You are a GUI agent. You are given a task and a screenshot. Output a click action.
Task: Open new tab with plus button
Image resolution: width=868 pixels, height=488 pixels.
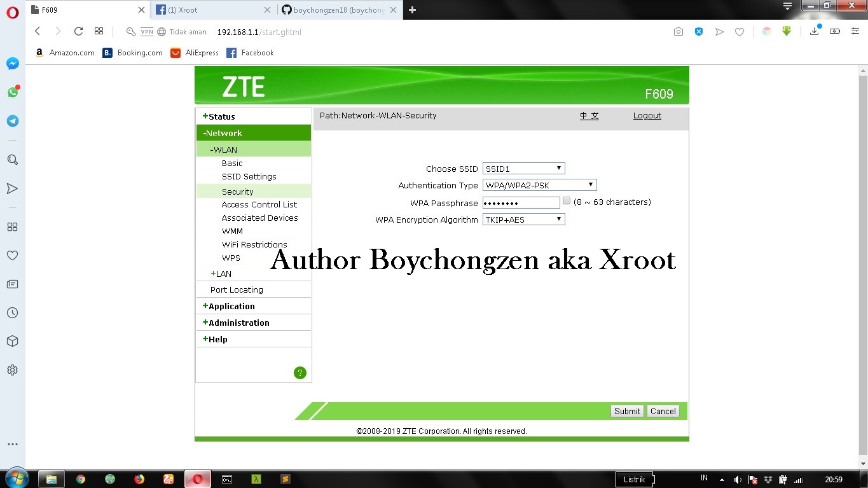tap(412, 10)
